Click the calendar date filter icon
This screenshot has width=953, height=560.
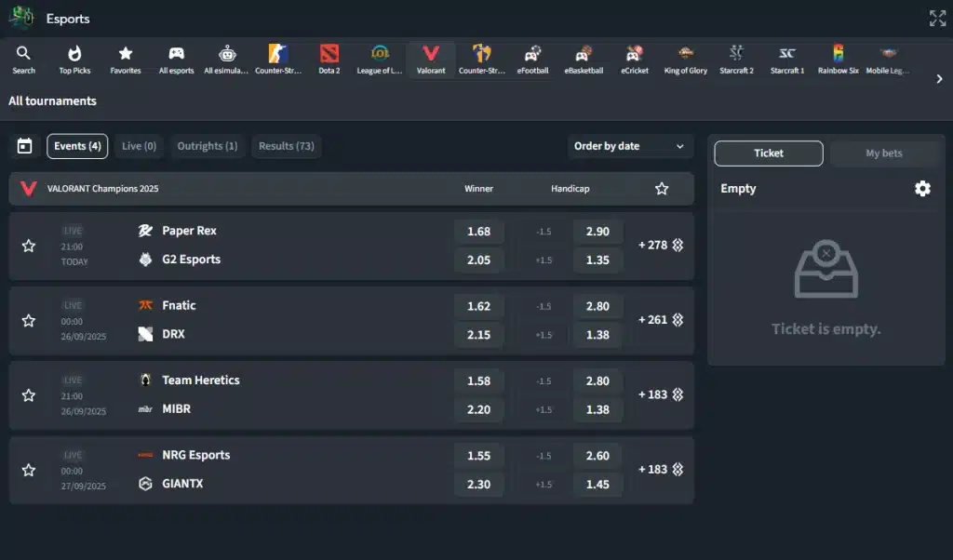coord(25,146)
